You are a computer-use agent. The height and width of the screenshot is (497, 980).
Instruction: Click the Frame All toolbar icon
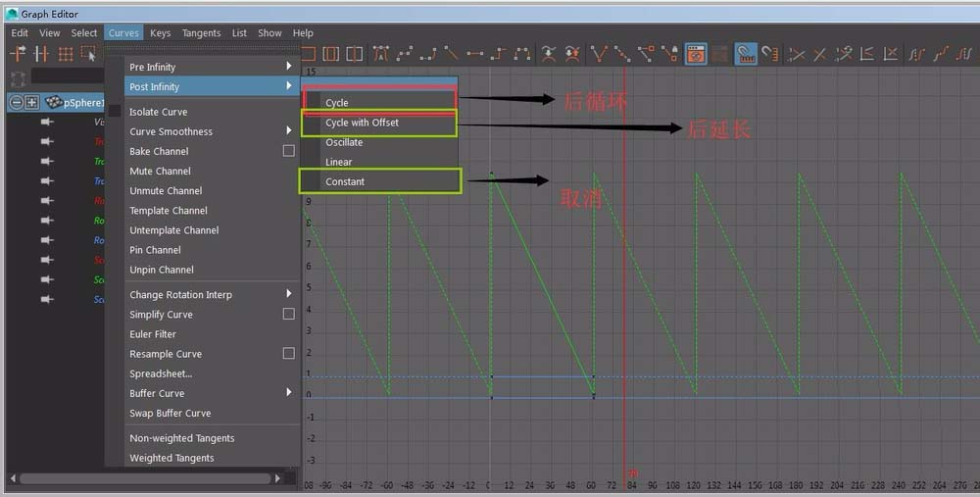(x=308, y=54)
